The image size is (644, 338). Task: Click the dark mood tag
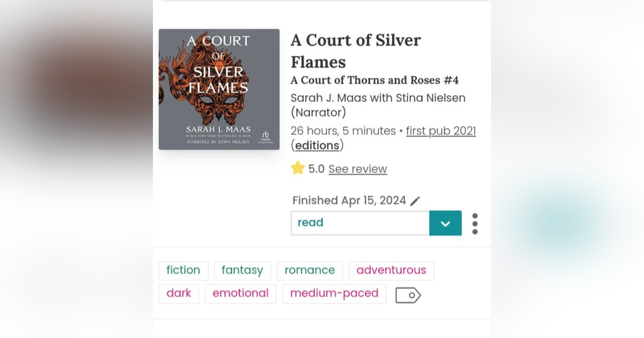click(179, 293)
